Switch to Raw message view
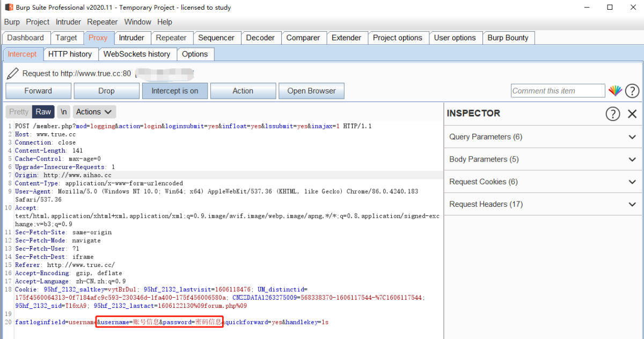 43,112
